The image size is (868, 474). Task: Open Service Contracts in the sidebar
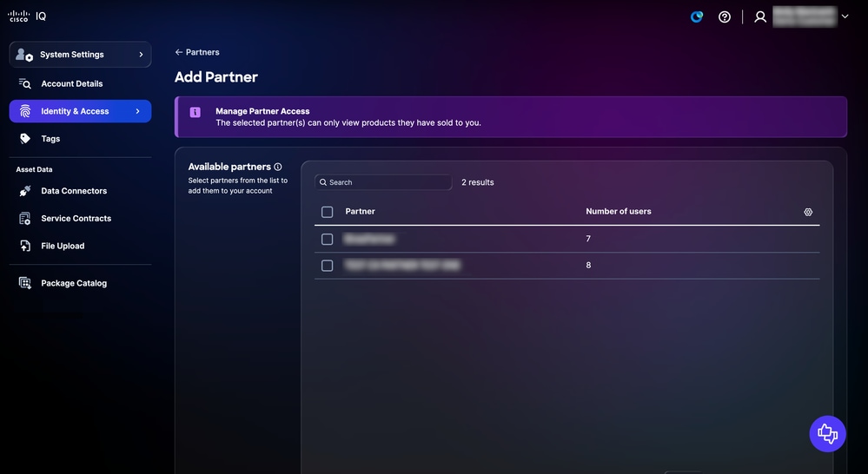pyautogui.click(x=80, y=219)
